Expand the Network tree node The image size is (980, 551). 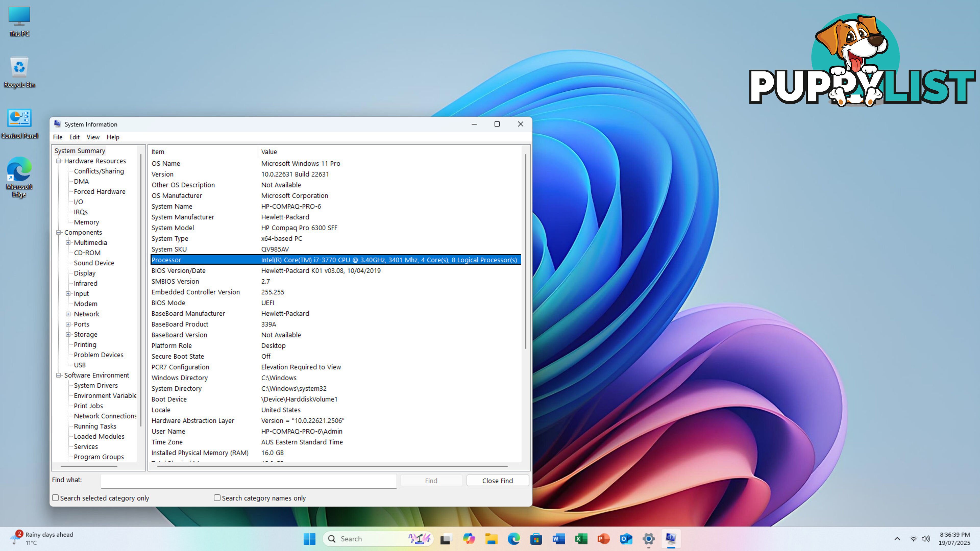pos(68,314)
